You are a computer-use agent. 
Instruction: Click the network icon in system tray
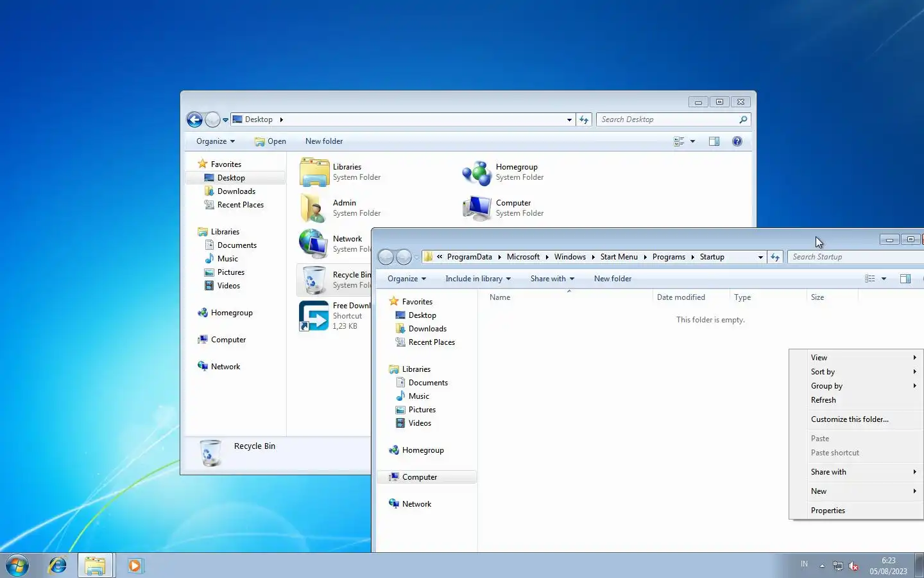838,566
